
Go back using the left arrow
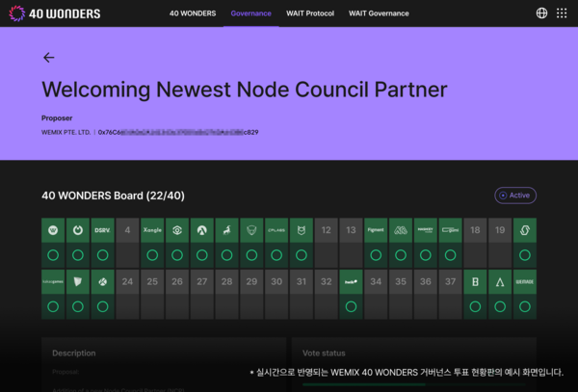coord(49,58)
